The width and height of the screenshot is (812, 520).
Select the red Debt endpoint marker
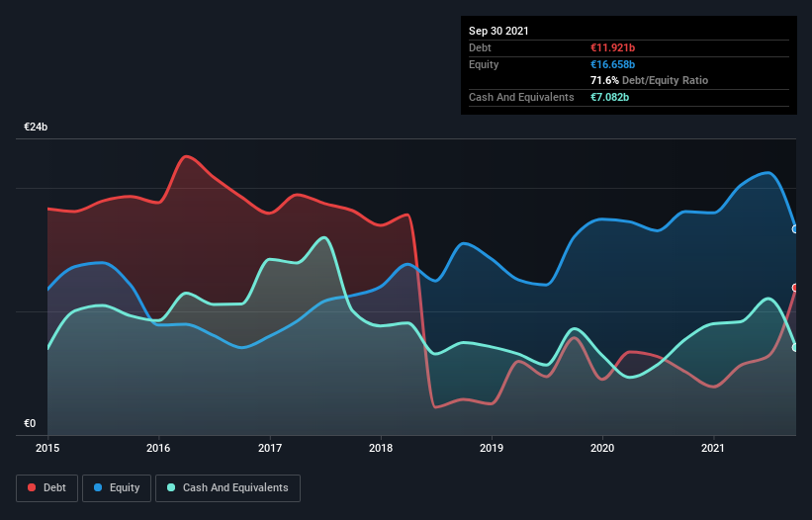click(x=795, y=288)
